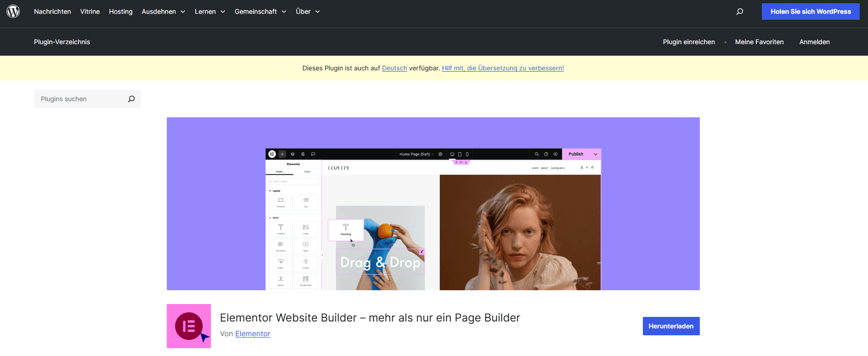Open Meine Favoriten
Image resolution: width=868 pixels, height=356 pixels.
click(x=759, y=42)
